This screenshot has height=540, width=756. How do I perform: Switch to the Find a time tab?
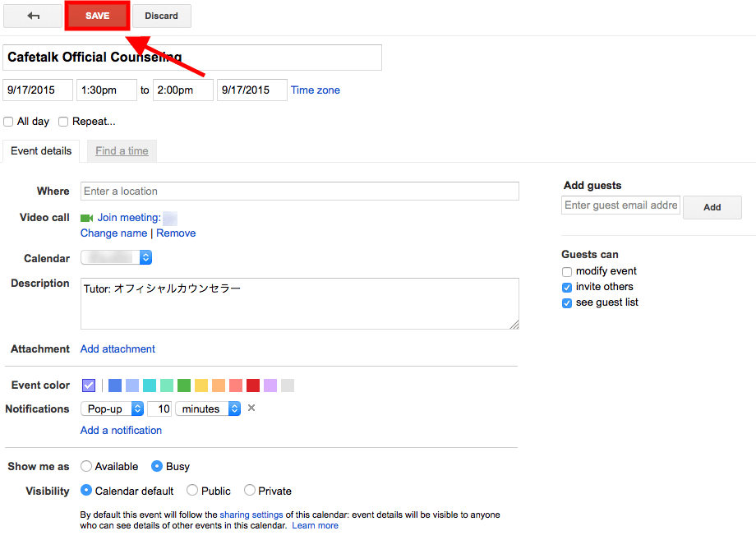(x=122, y=151)
